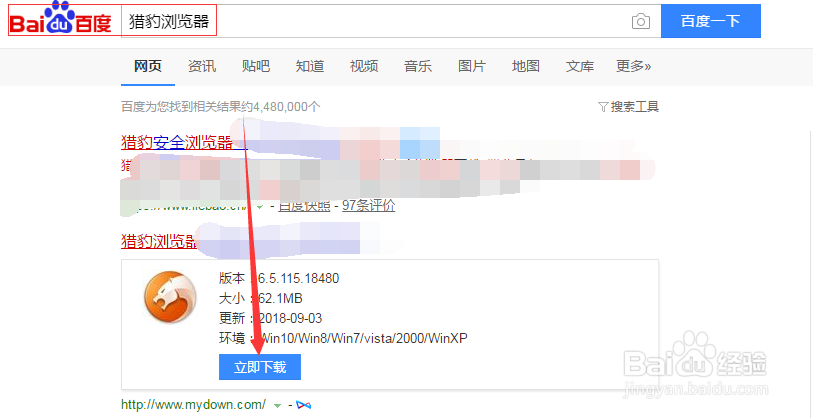Viewport: 813px width, 418px height.
Task: Open the 贴吧 tab
Action: pyautogui.click(x=256, y=66)
